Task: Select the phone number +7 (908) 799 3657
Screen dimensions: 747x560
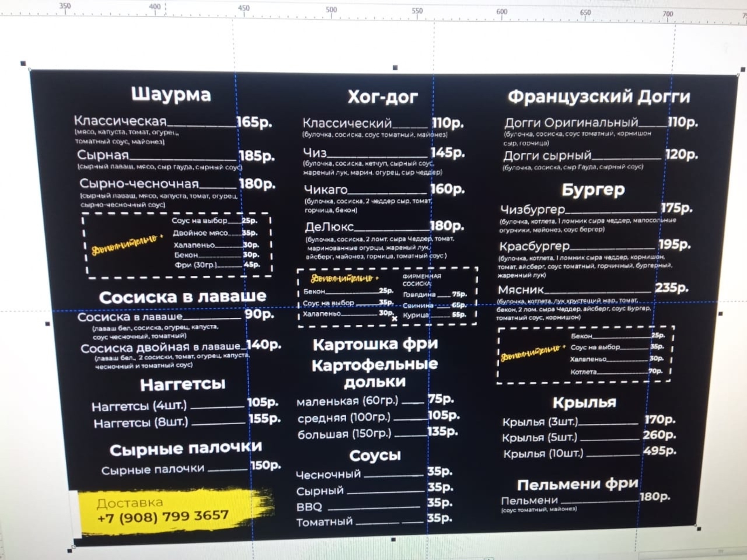Action: coord(163,516)
